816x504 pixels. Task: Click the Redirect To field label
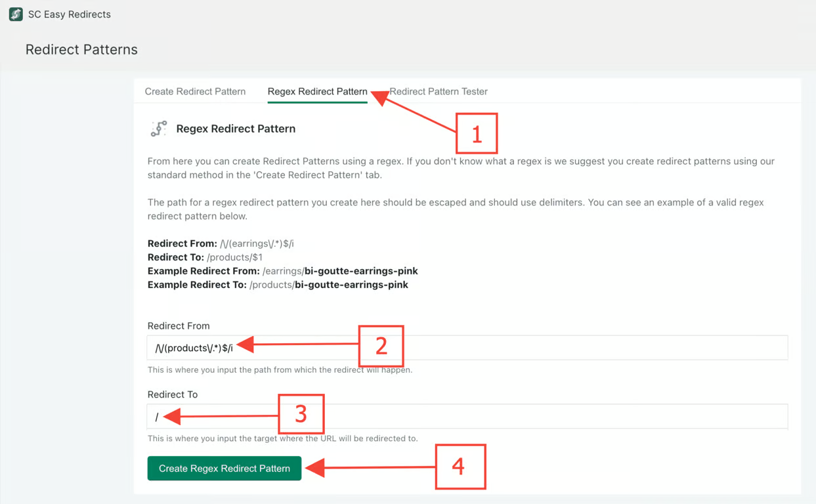[x=173, y=394]
